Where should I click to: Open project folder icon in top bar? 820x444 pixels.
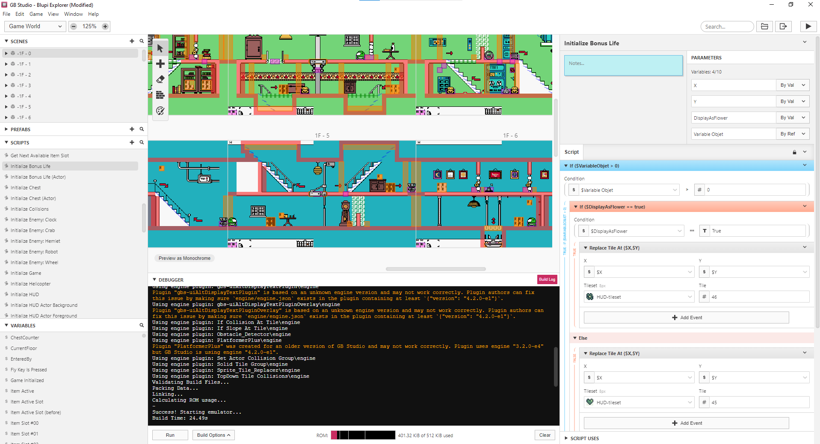[x=764, y=27]
